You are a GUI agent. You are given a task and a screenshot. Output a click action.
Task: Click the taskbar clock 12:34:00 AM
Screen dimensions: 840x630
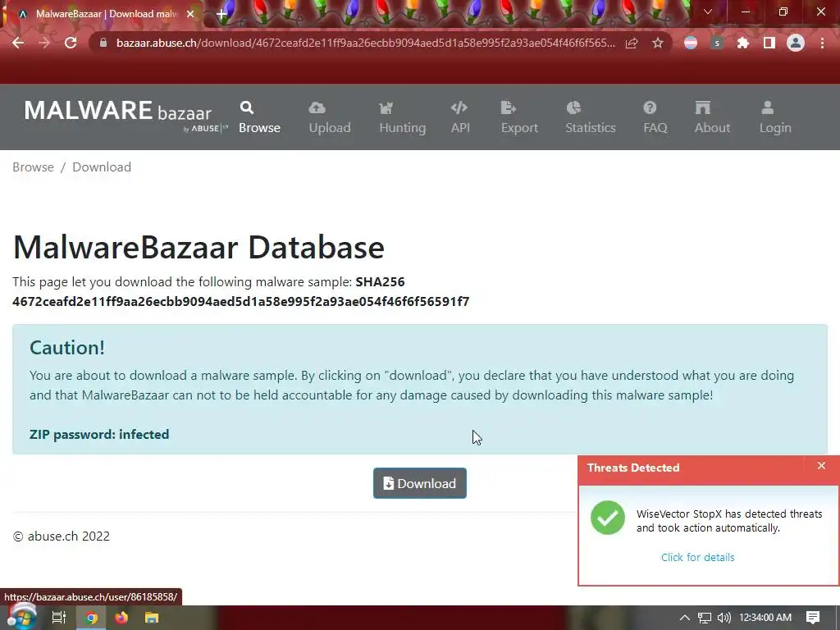[x=765, y=618]
